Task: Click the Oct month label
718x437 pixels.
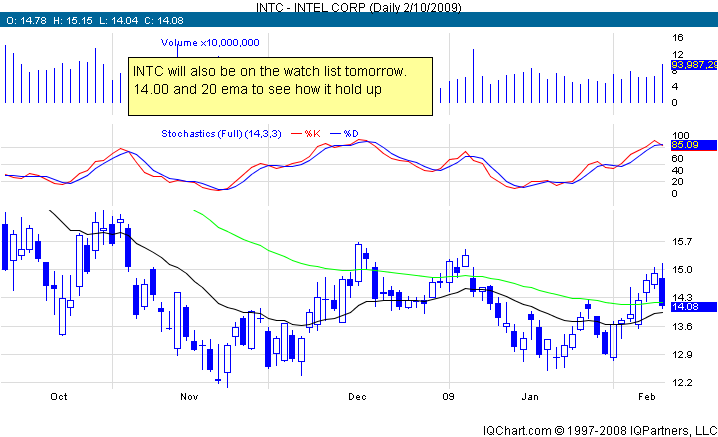Action: (59, 397)
